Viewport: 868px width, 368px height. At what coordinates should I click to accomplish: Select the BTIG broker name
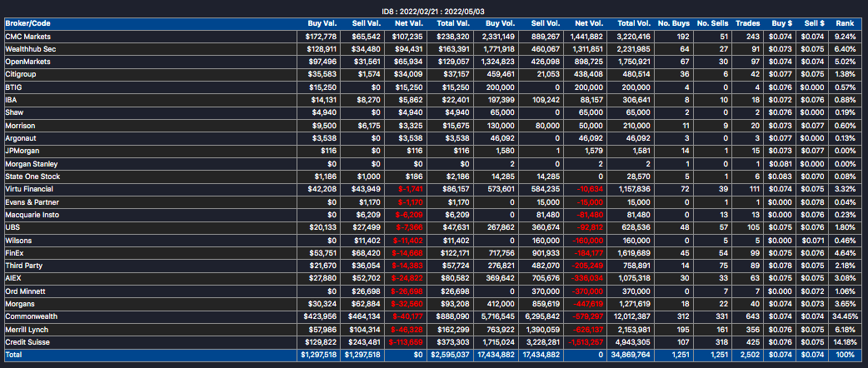pos(13,87)
